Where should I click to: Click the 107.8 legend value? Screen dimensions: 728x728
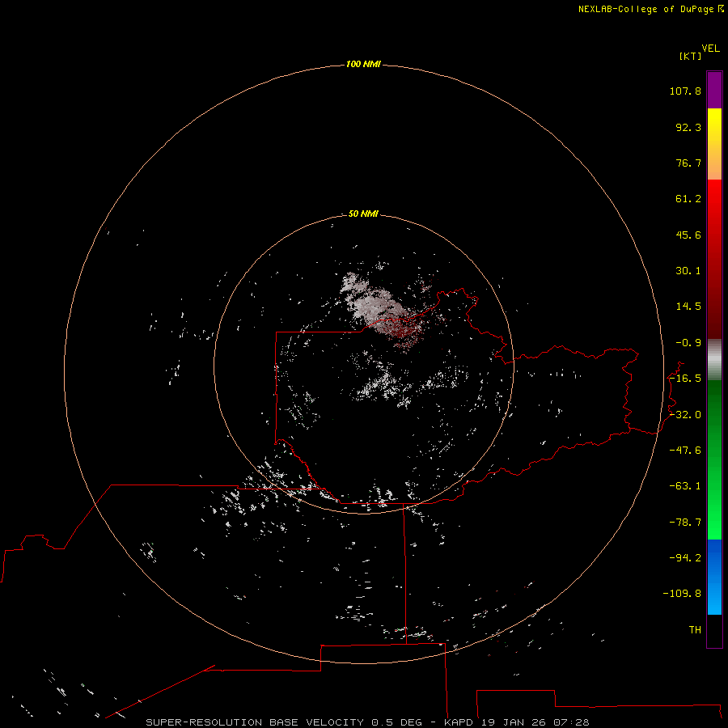tap(685, 91)
